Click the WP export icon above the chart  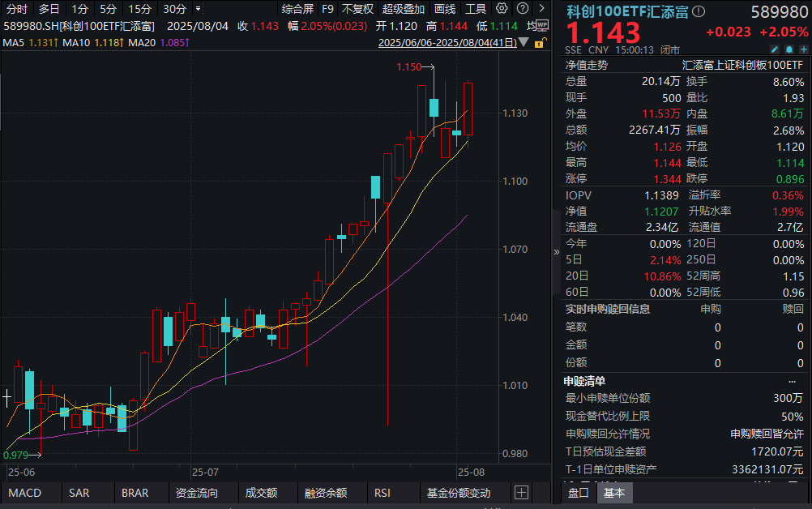[543, 24]
